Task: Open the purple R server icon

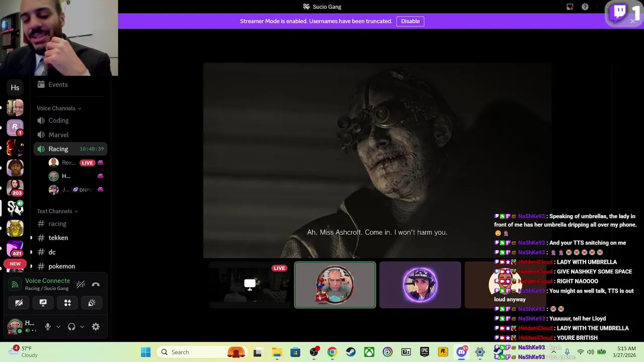Action: coord(15,127)
